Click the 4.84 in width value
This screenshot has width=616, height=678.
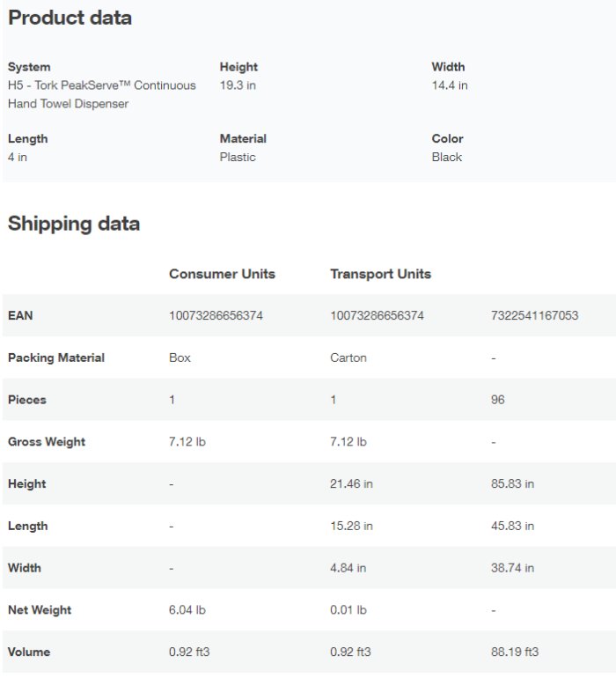[x=348, y=568]
